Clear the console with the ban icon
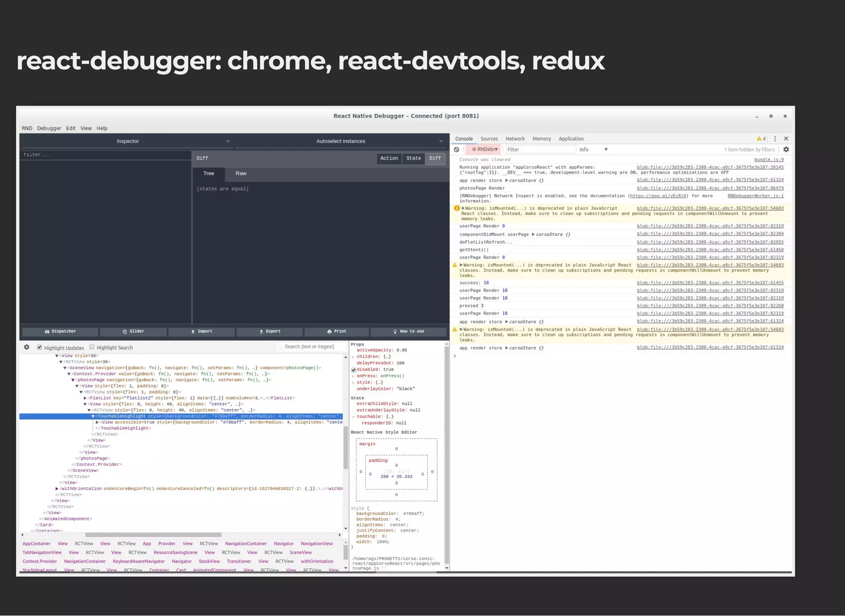This screenshot has height=616, width=845. (457, 149)
